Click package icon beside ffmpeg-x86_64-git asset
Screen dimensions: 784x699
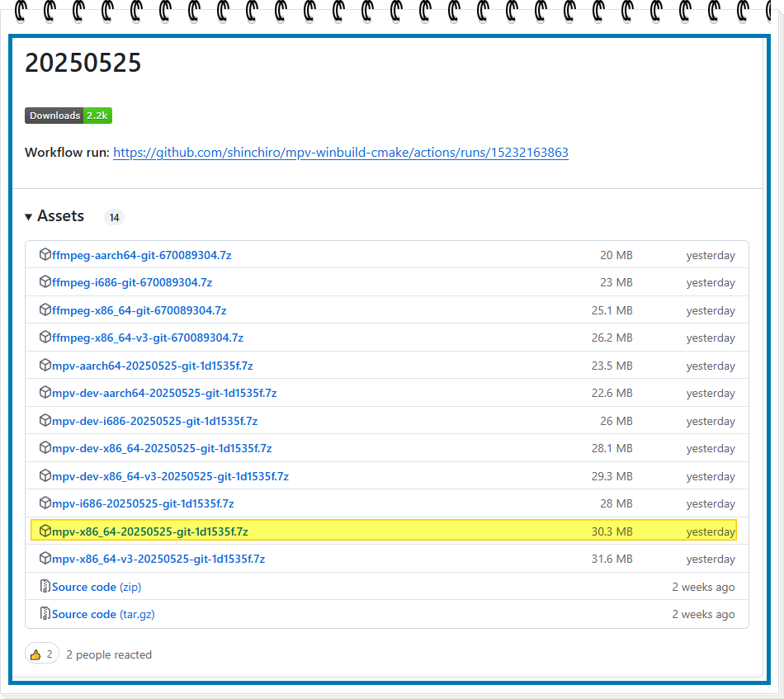45,310
